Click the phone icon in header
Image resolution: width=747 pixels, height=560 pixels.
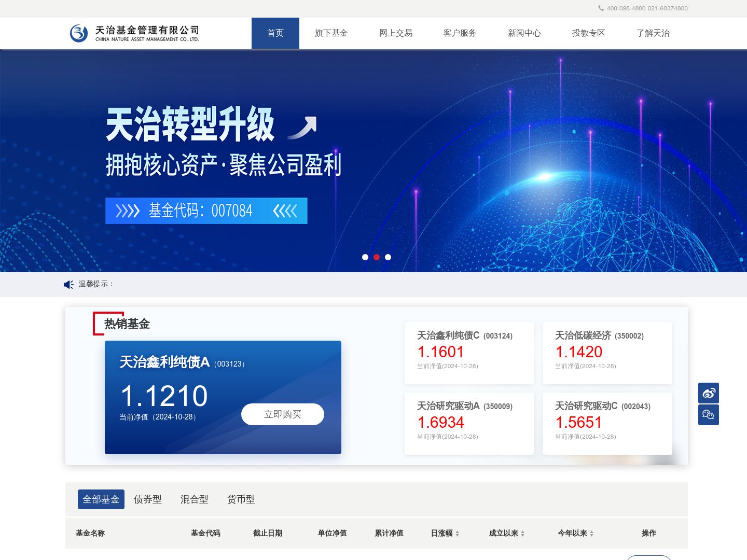click(601, 8)
